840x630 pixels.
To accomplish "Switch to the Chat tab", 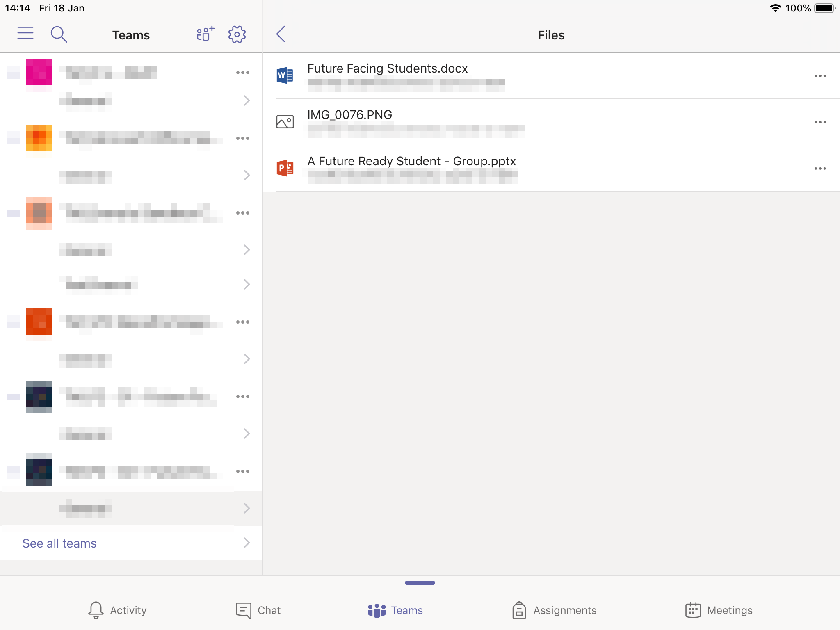I will coord(258,610).
